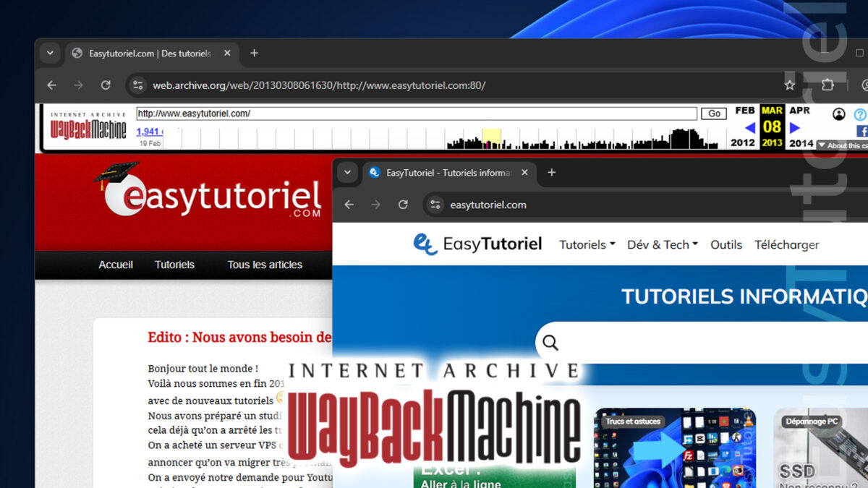
Task: Open the Télécharger nav item
Action: pyautogui.click(x=787, y=244)
